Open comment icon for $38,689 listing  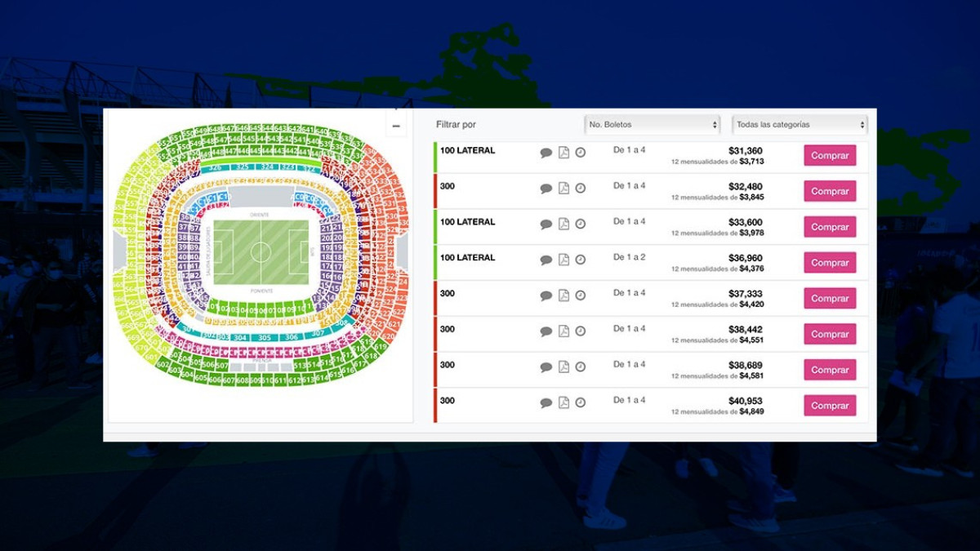pyautogui.click(x=546, y=367)
